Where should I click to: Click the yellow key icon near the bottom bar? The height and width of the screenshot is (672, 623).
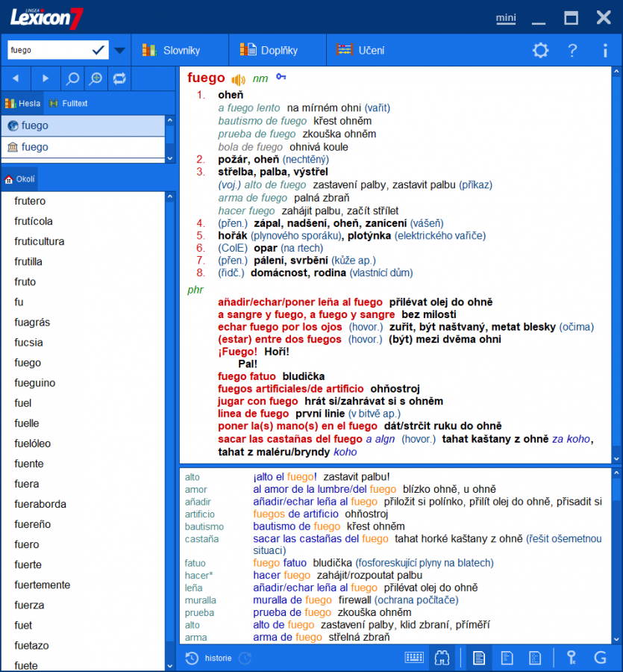point(571,658)
